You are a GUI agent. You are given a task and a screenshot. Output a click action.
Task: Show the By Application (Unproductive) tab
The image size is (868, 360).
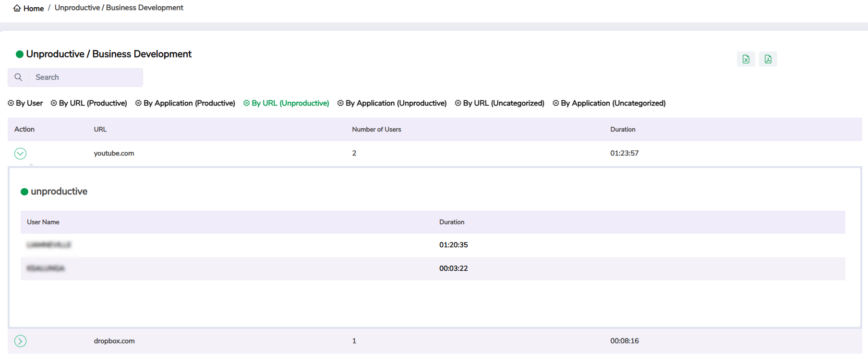coord(396,103)
